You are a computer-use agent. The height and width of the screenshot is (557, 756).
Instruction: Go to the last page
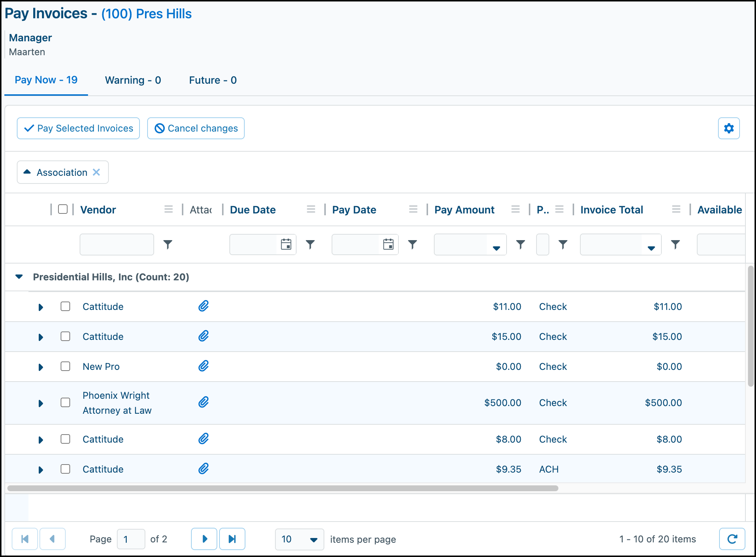coord(232,539)
